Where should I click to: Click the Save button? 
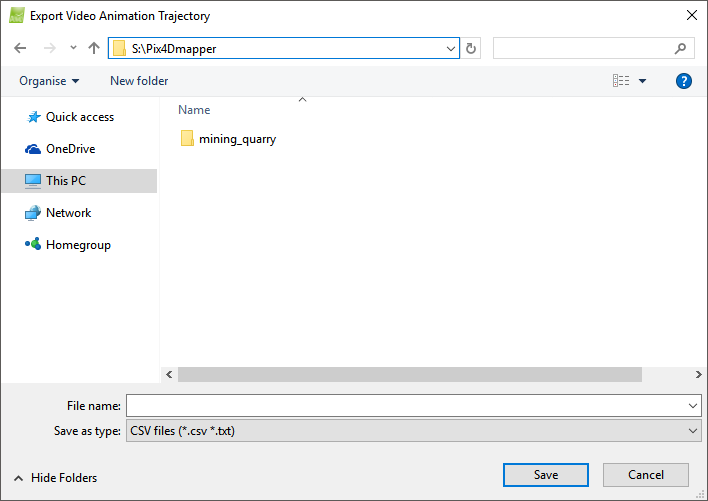click(x=545, y=475)
